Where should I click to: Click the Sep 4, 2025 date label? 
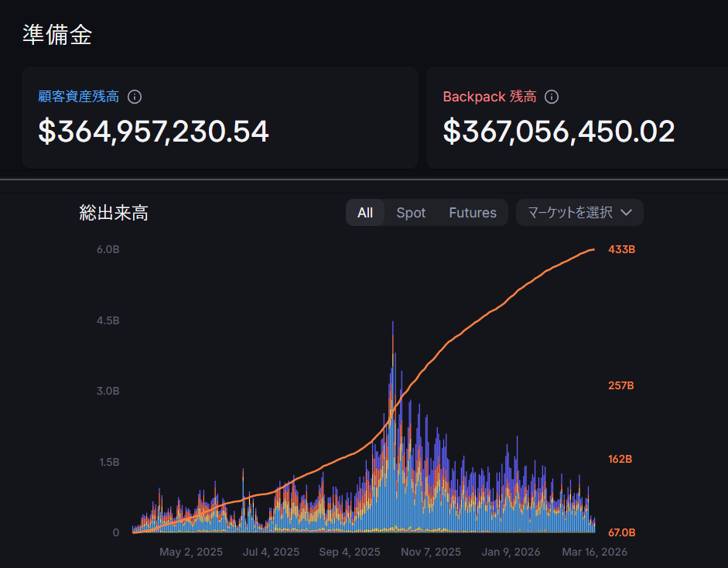(349, 552)
